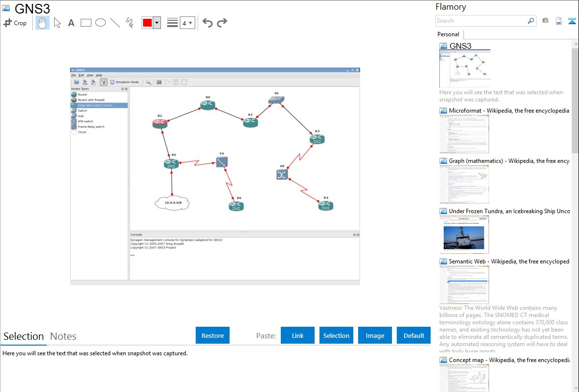Click the play button in GNS3 toolbar
Viewport: 579px width, 392px height.
167,82
